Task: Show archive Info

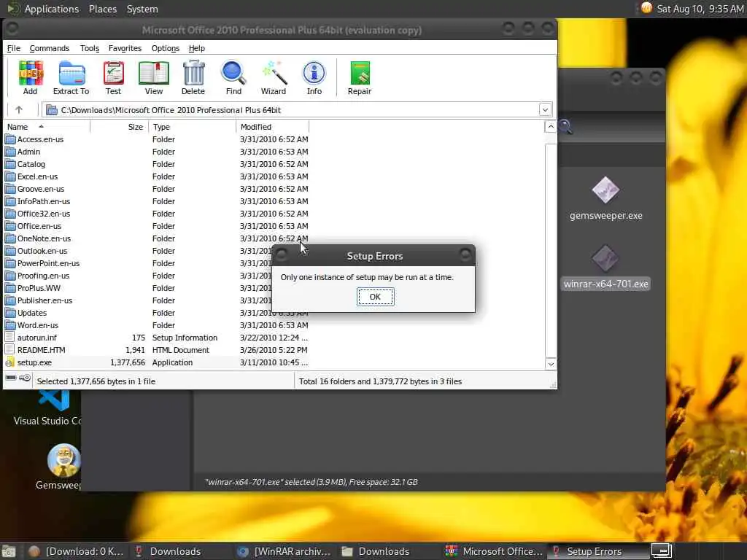Action: [x=314, y=77]
